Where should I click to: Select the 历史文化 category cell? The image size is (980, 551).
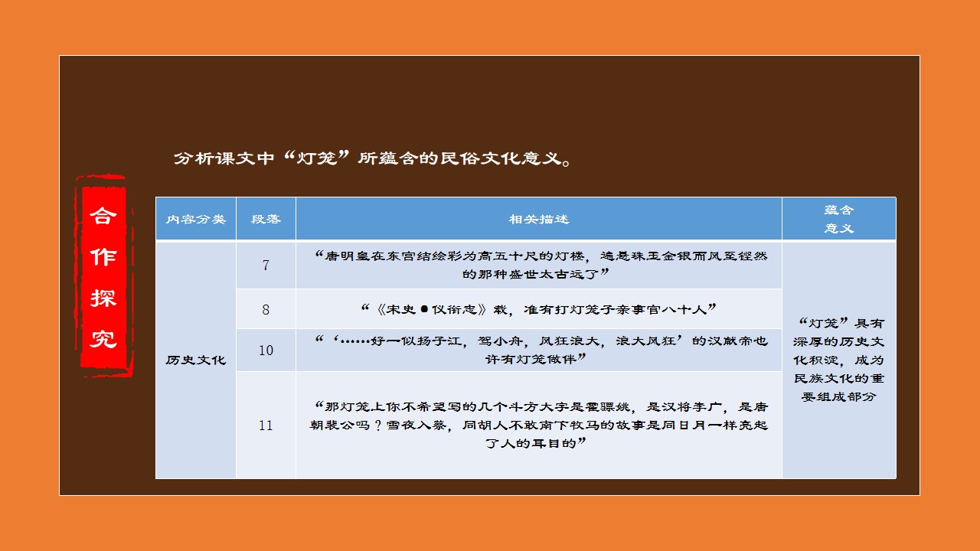point(196,360)
